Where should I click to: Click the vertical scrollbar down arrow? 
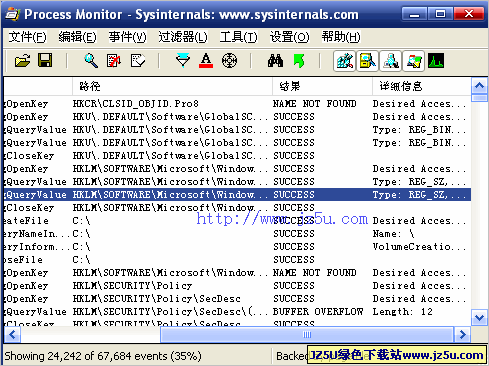click(x=479, y=317)
